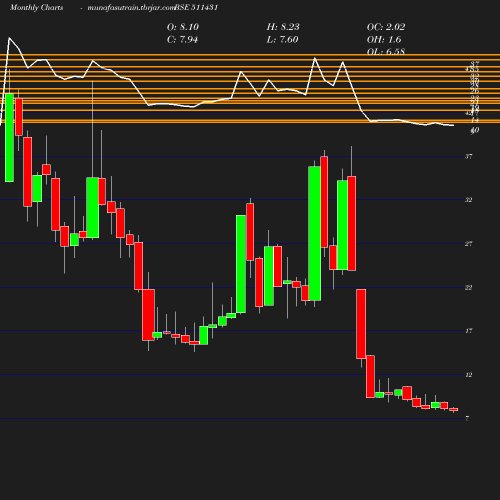Click the "BSE 511431" symbol label
Viewport: 500px width, 500px height.
pos(196,8)
